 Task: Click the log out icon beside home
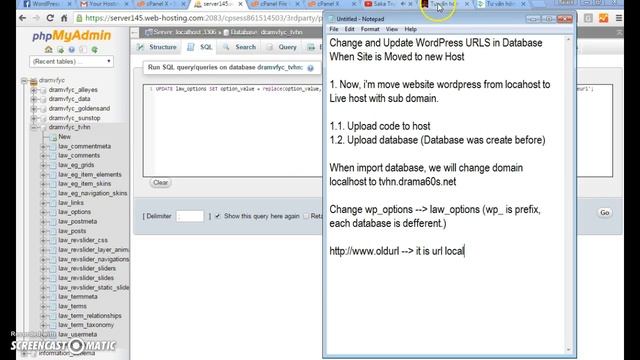pos(60,49)
